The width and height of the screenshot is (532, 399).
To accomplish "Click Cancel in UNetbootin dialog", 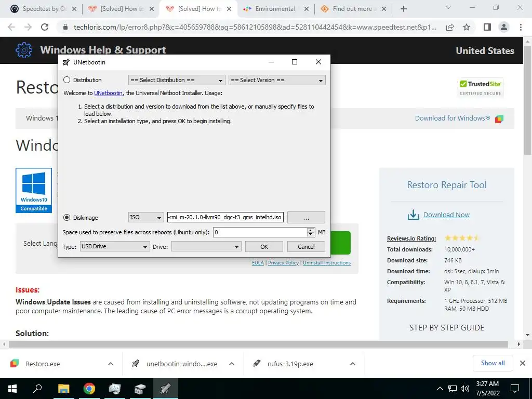I will [306, 247].
